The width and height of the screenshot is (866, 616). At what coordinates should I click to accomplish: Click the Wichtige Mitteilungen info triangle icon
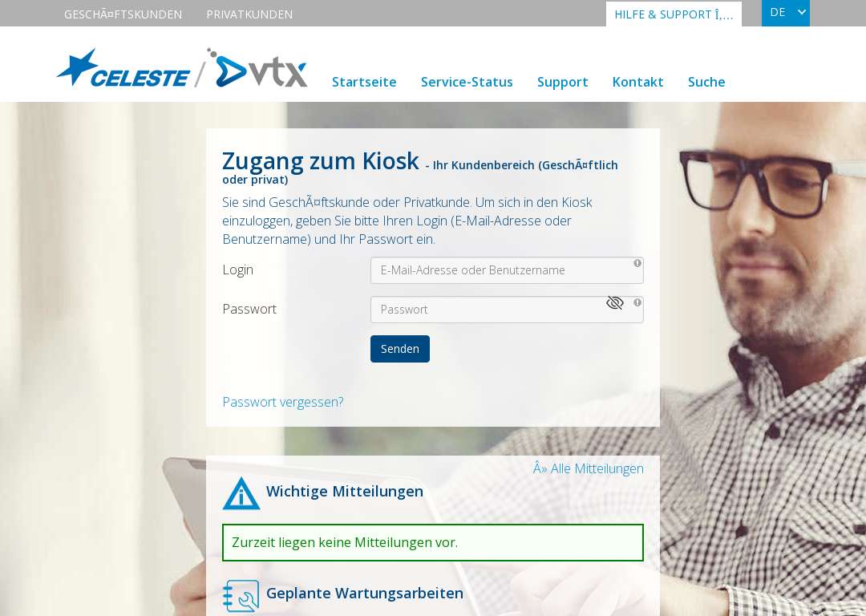[241, 493]
